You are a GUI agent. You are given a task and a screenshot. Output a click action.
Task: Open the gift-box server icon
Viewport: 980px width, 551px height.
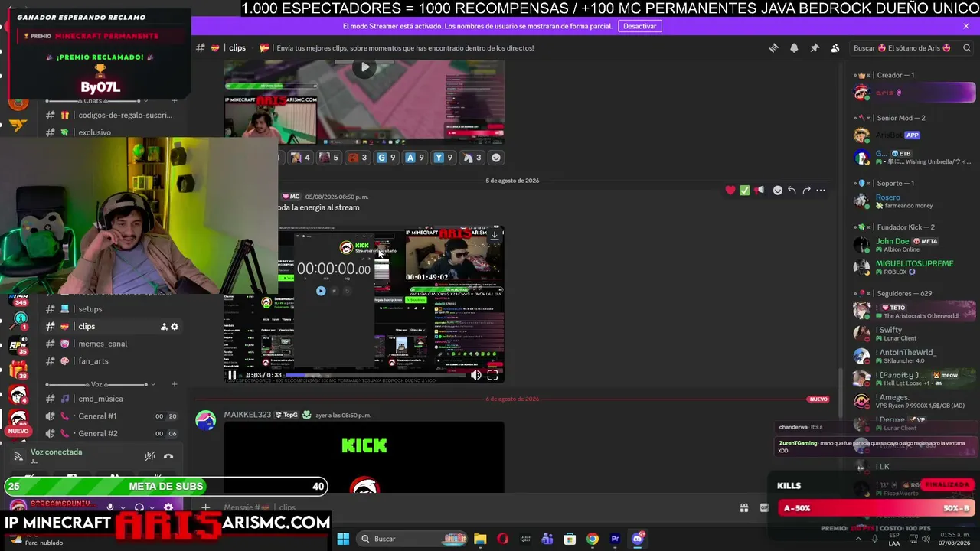[19, 370]
